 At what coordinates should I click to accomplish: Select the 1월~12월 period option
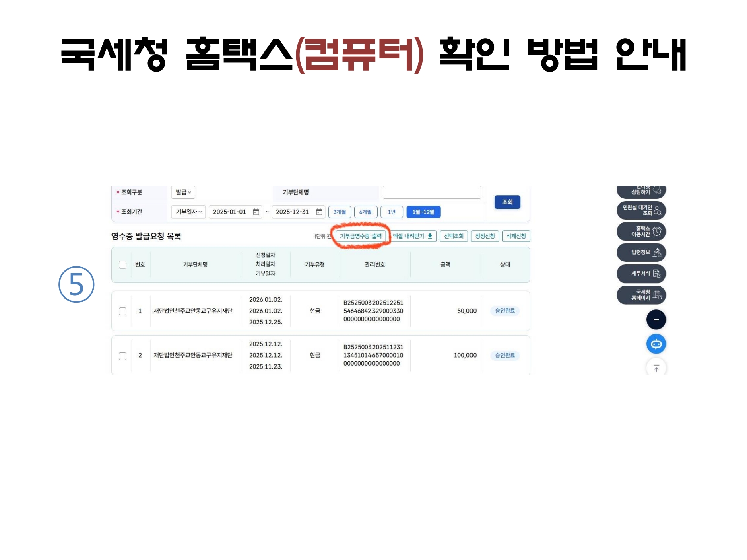[x=423, y=212]
